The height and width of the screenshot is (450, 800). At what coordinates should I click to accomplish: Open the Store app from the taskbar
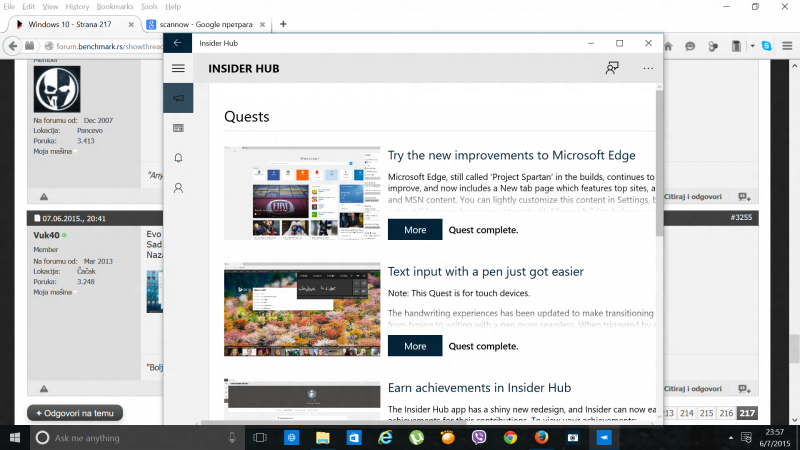[354, 438]
